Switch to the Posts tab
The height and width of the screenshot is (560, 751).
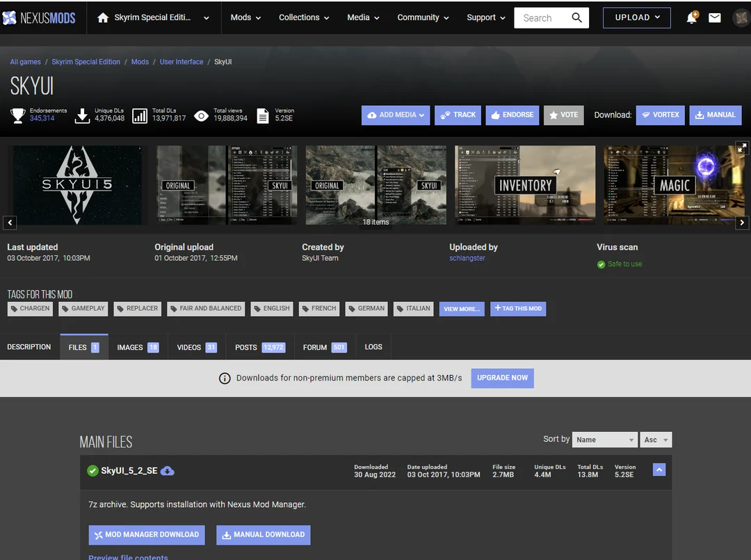coord(259,347)
